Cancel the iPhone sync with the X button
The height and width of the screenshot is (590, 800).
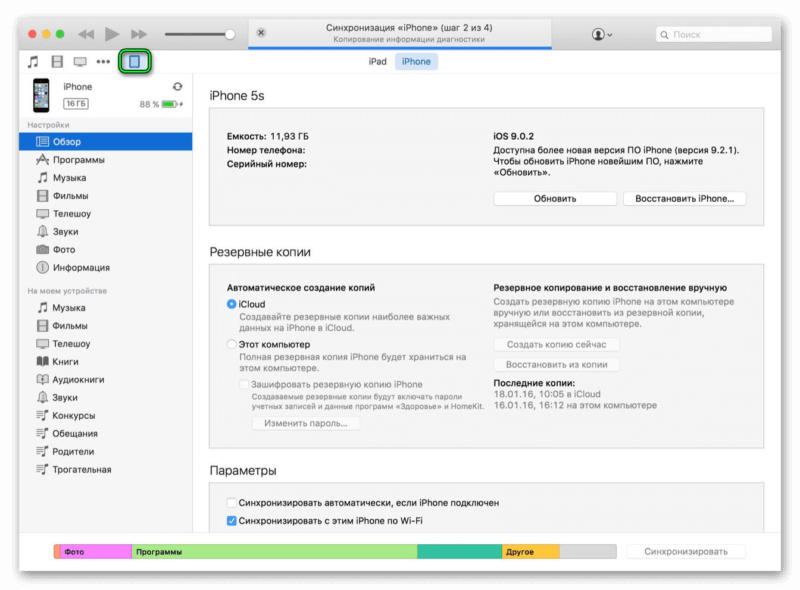[x=261, y=33]
